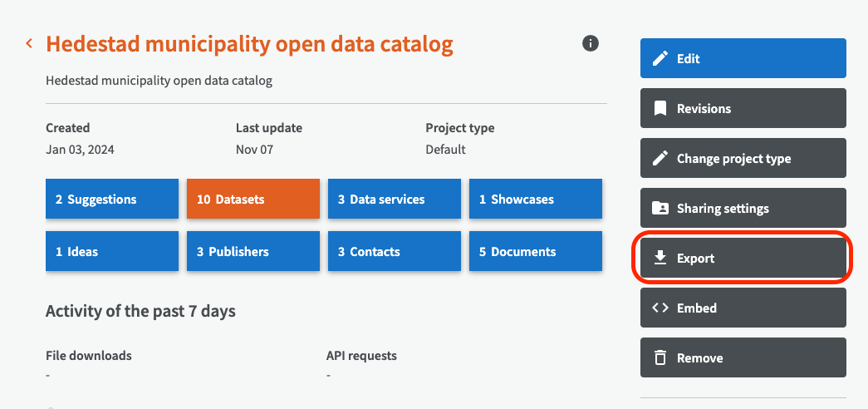The image size is (868, 409).
Task: Open the 3 Data services tile
Action: click(395, 200)
